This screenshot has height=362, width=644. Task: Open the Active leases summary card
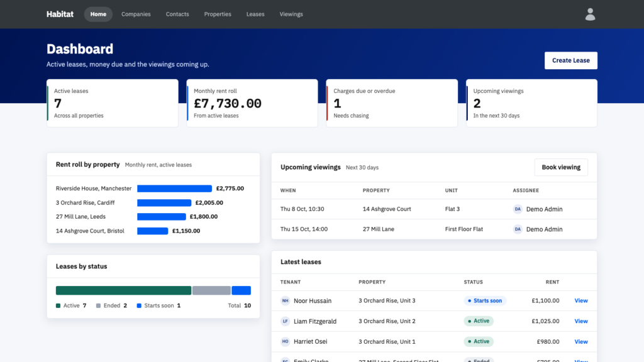coord(113,103)
